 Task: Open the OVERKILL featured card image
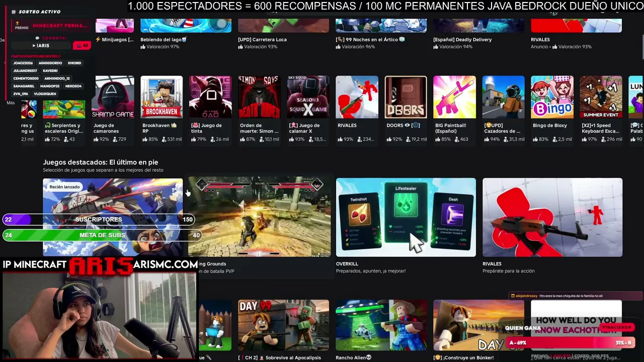coord(406,217)
